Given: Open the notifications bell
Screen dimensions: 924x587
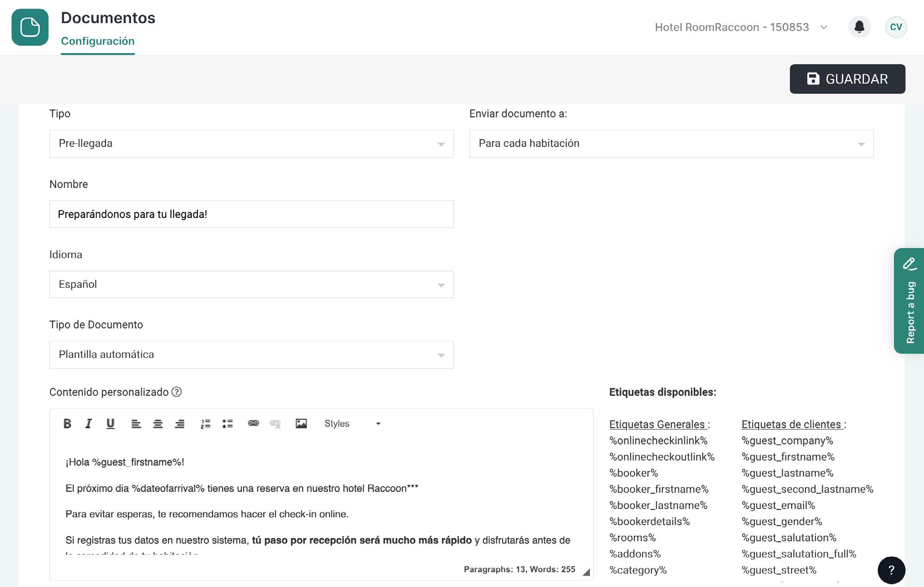Looking at the screenshot, I should 859,27.
